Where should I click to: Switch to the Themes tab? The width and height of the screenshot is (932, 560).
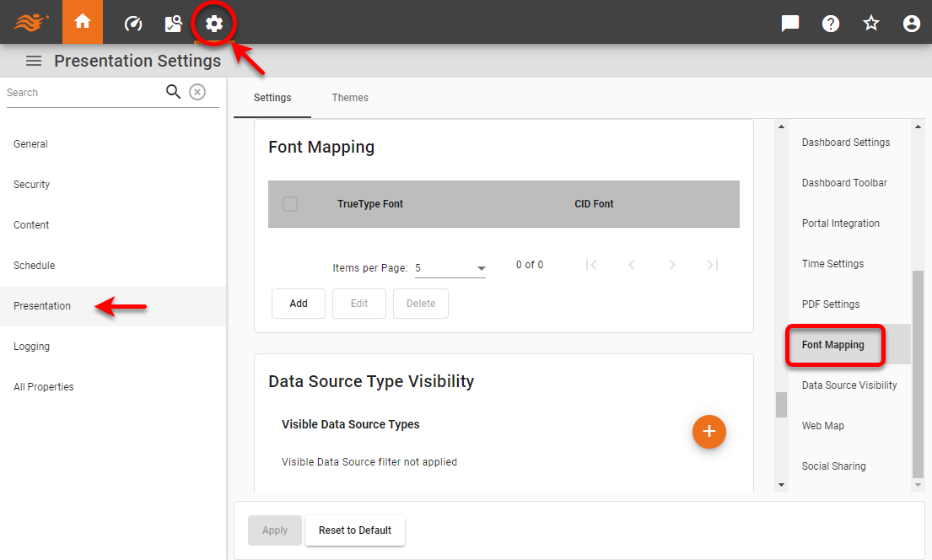pyautogui.click(x=350, y=98)
